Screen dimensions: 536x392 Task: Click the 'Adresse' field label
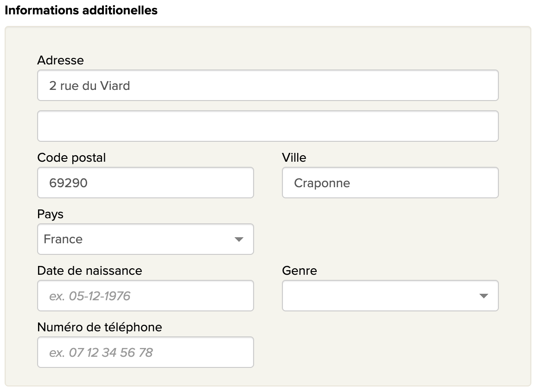61,60
